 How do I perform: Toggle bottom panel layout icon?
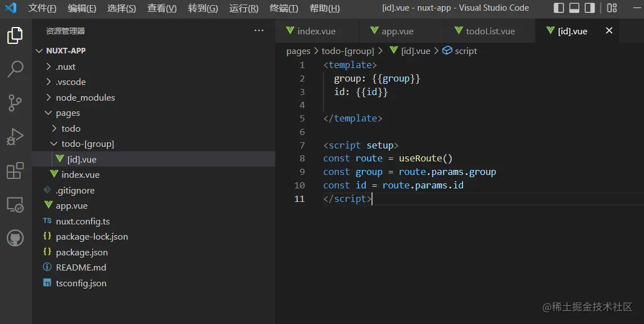[x=574, y=8]
